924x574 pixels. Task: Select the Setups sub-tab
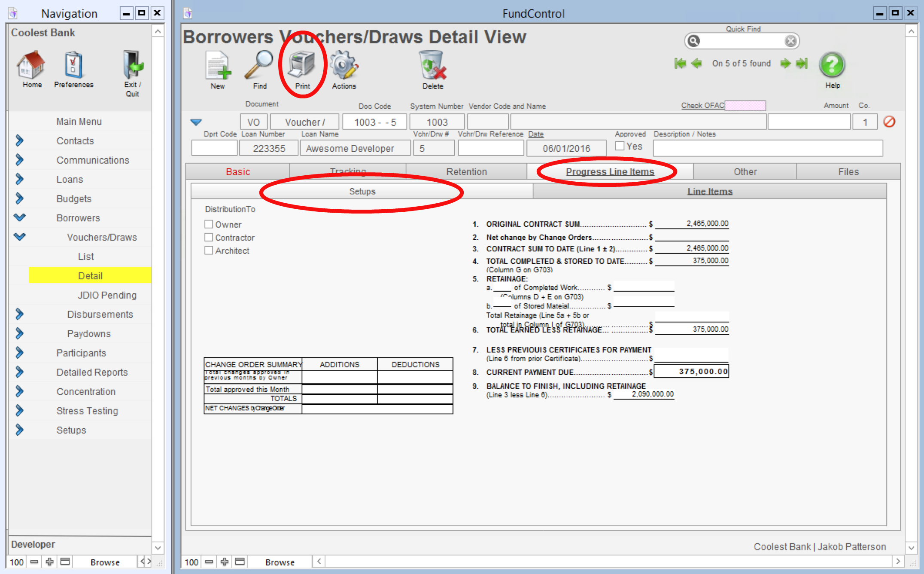click(x=362, y=191)
